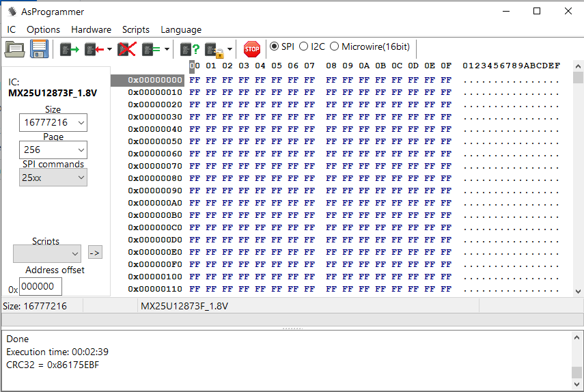Click the Verify IC chip icon

pos(151,49)
